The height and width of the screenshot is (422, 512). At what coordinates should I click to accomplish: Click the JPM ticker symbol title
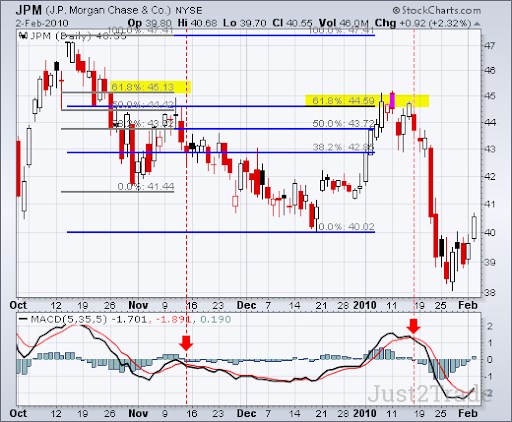29,10
